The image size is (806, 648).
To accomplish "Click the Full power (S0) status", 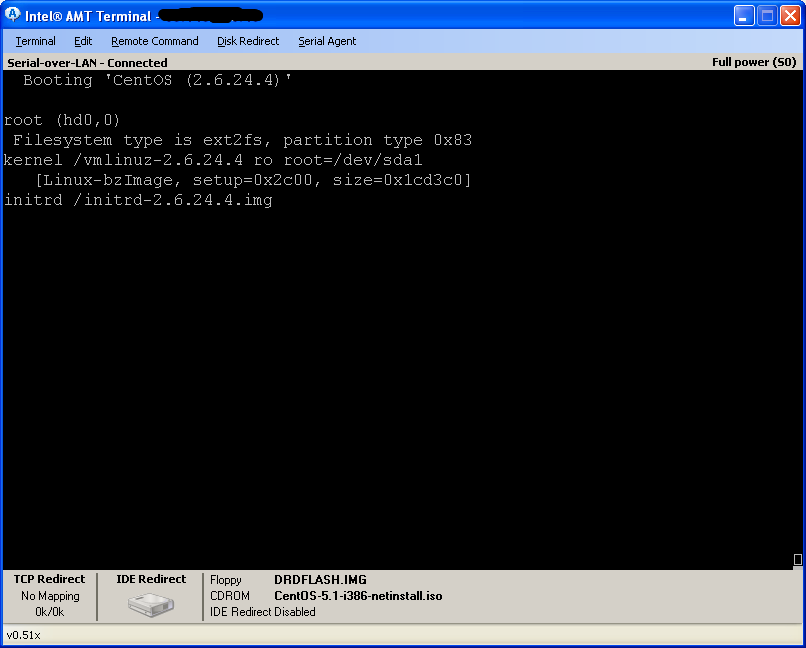I will pyautogui.click(x=754, y=62).
